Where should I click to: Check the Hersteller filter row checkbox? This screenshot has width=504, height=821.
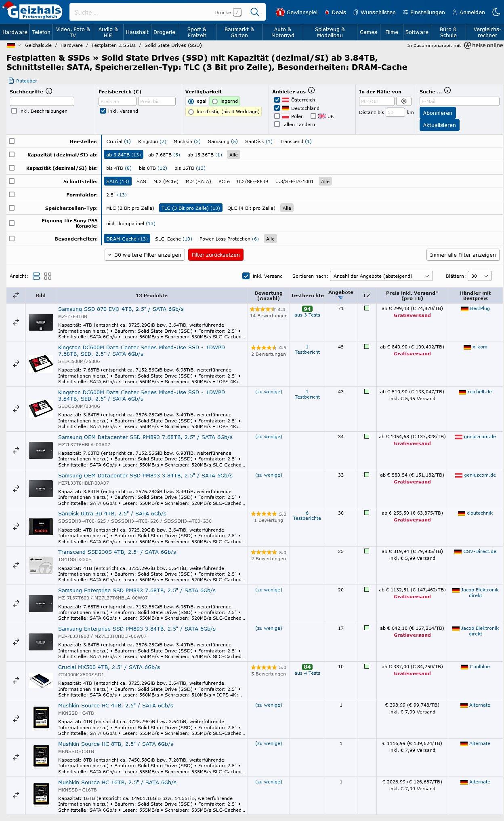tap(12, 141)
